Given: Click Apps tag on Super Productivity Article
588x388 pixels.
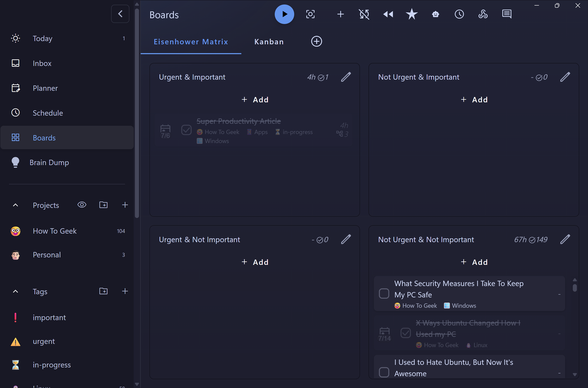Looking at the screenshot, I should click(x=257, y=132).
